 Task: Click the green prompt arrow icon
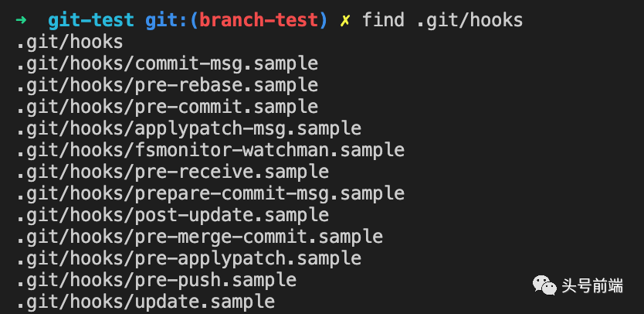pyautogui.click(x=21, y=20)
